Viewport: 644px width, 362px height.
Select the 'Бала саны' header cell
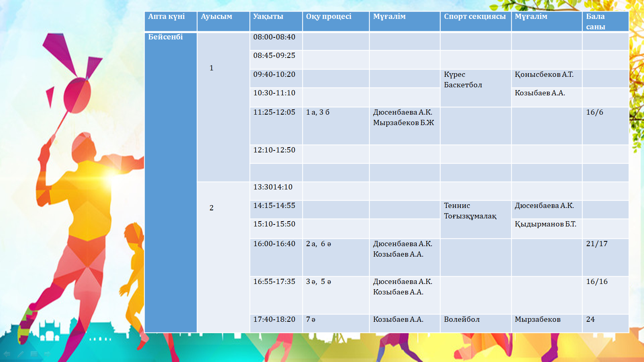point(605,21)
